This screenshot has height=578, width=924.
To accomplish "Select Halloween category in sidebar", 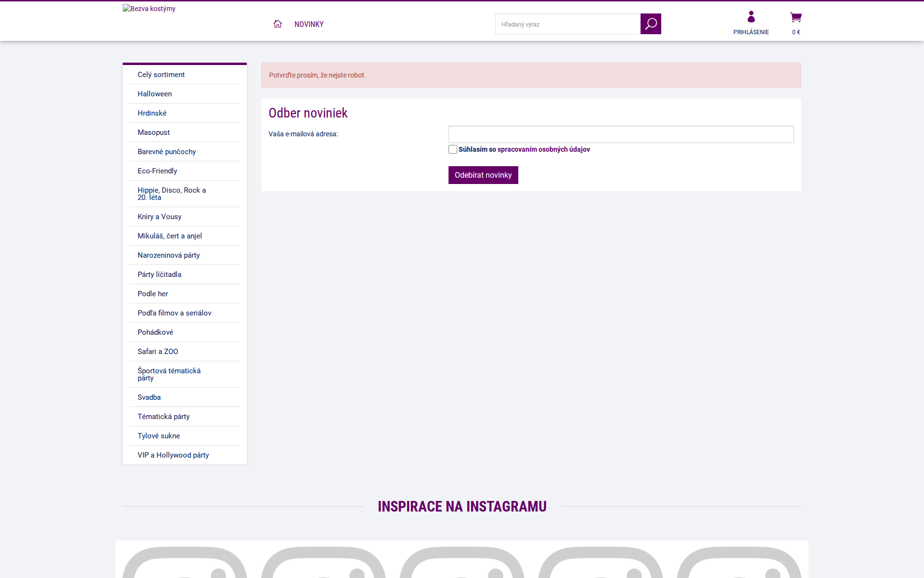I will (x=154, y=94).
